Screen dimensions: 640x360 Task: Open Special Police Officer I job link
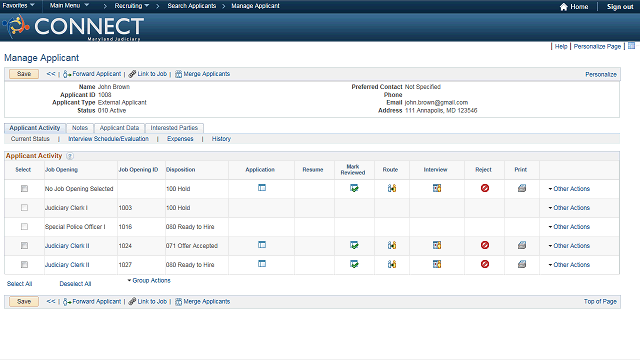click(x=75, y=227)
